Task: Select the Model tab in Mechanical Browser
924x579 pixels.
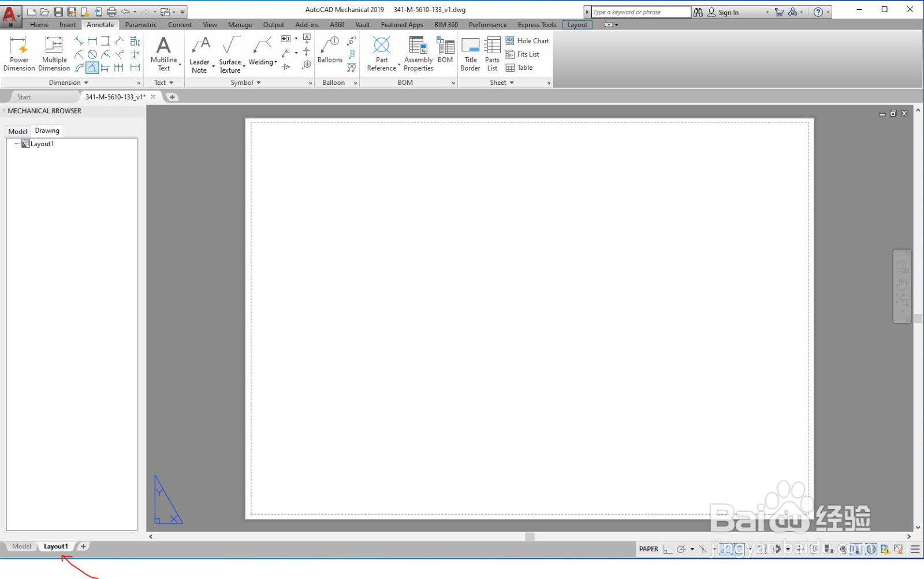Action: coord(18,131)
